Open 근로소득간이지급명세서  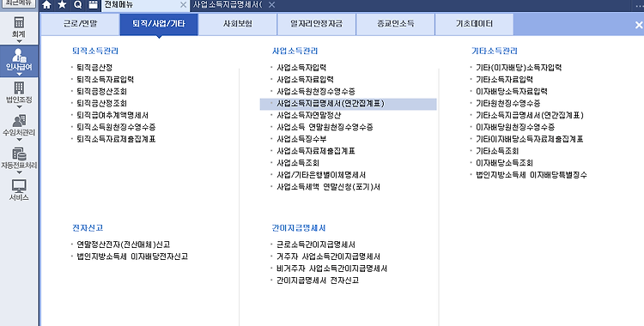(316, 244)
